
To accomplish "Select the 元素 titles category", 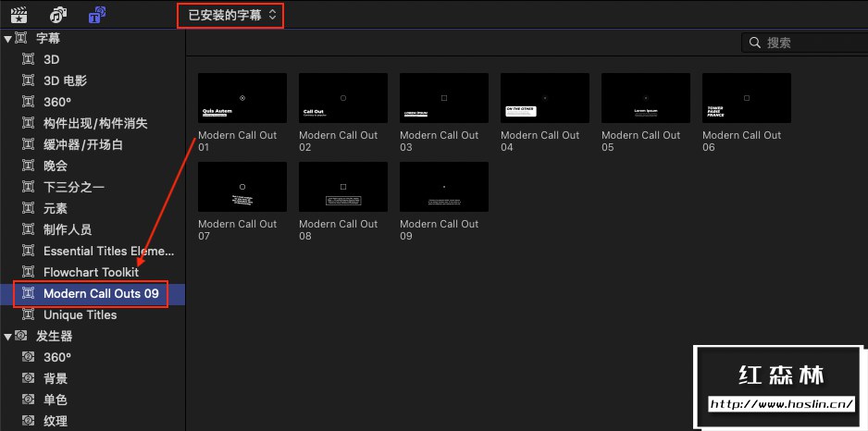I will (56, 209).
